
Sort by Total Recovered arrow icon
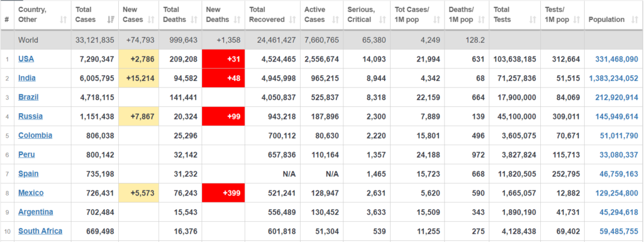(x=292, y=19)
